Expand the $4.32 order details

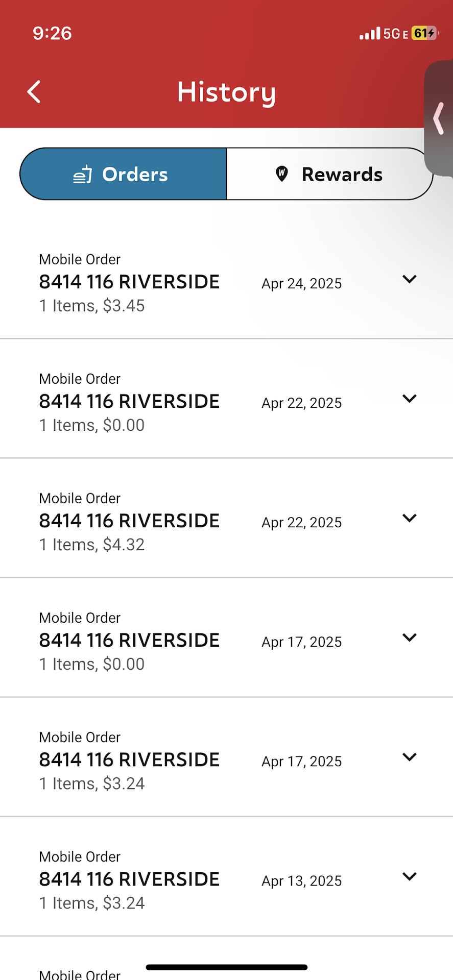coord(410,518)
